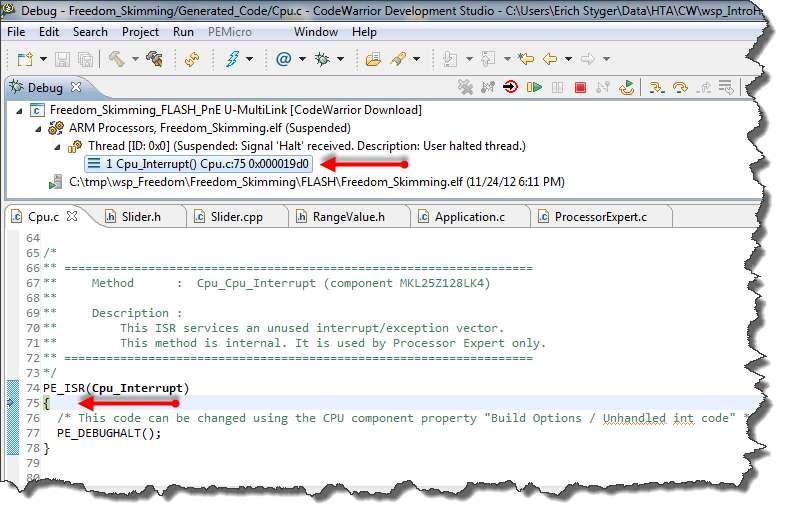The width and height of the screenshot is (790, 522).
Task: Open the PEMicro menu
Action: click(x=230, y=32)
